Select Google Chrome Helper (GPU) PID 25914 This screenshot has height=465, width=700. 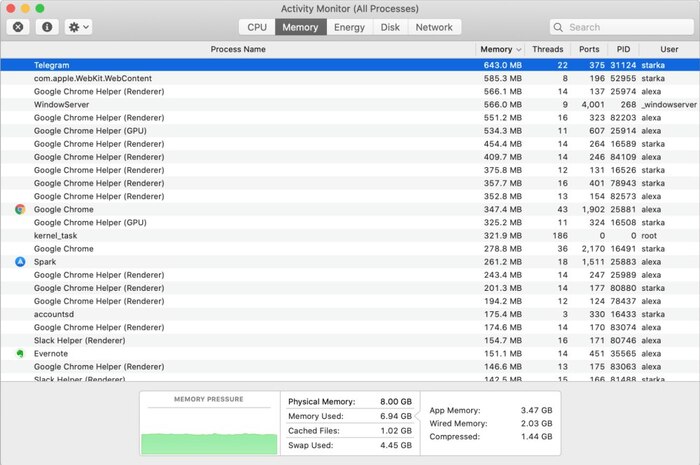[x=350, y=131]
